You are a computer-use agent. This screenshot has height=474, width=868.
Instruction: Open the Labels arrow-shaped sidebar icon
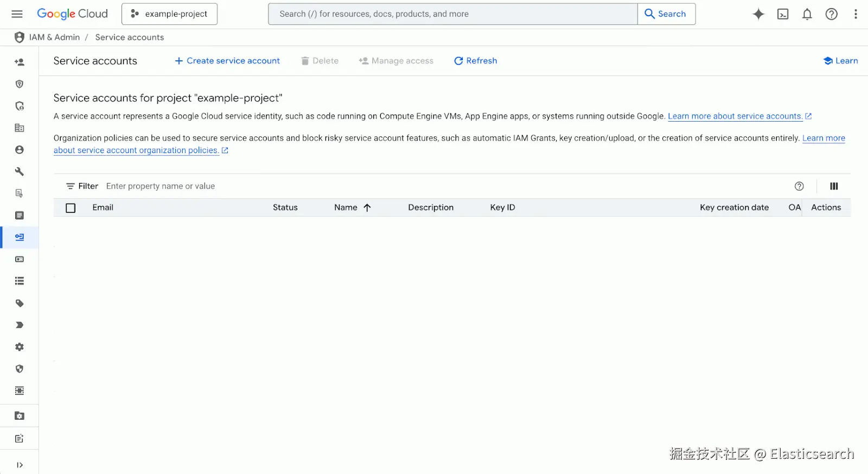pyautogui.click(x=20, y=325)
